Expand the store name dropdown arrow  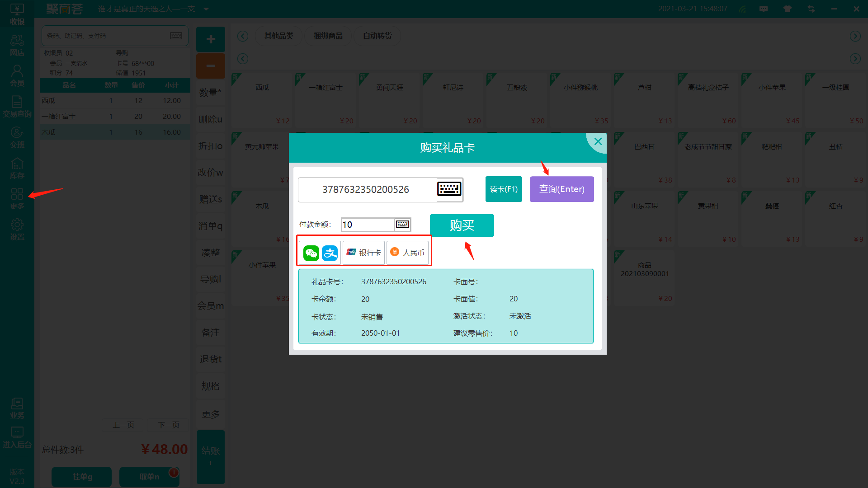point(206,9)
